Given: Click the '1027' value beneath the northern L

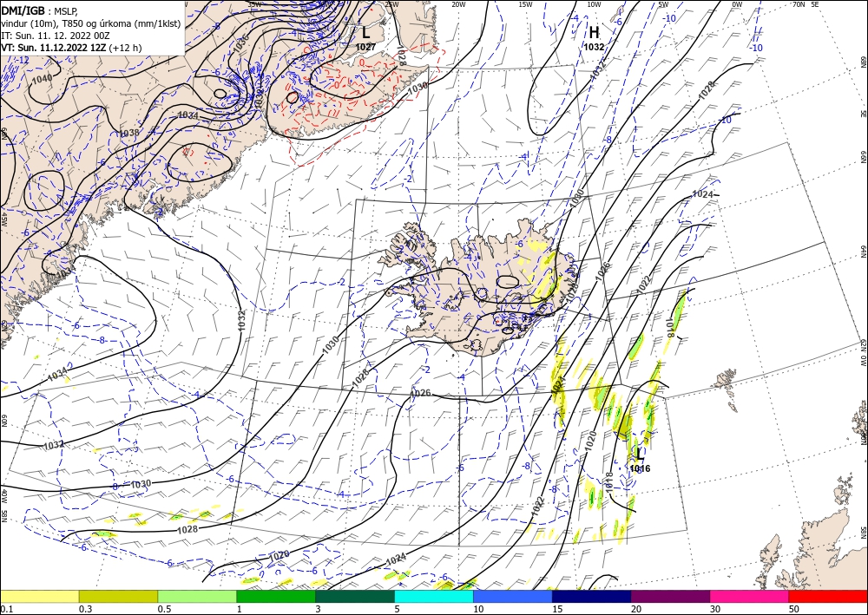Looking at the screenshot, I should [365, 47].
